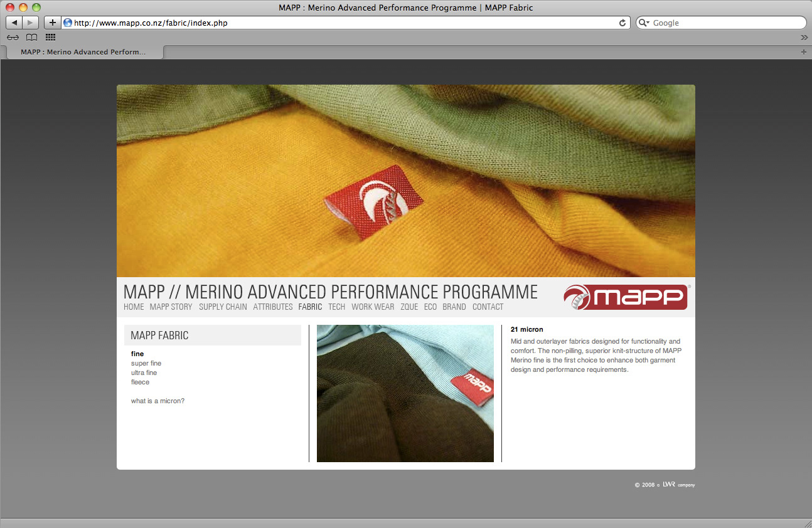812x528 pixels.
Task: Open the HOME navigation link
Action: pyautogui.click(x=134, y=307)
